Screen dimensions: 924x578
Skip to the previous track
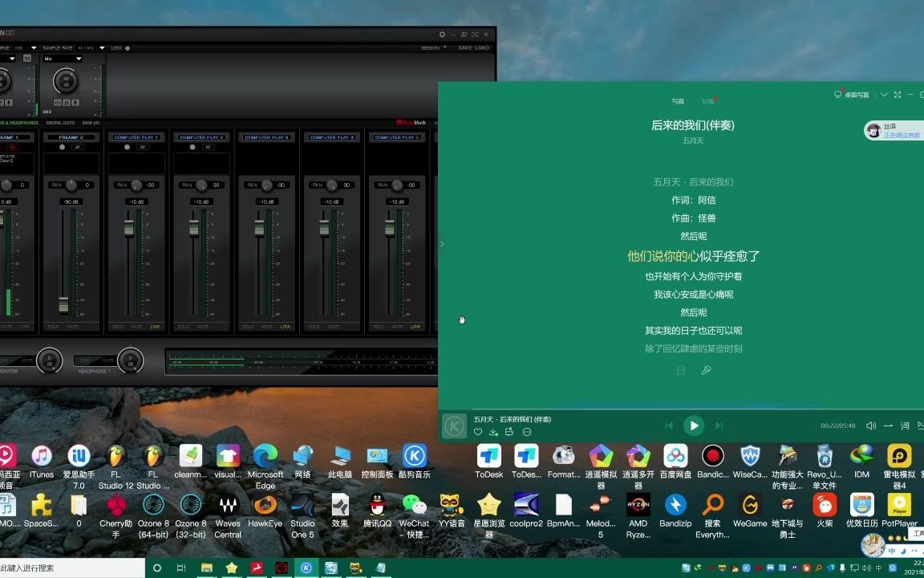(x=669, y=425)
